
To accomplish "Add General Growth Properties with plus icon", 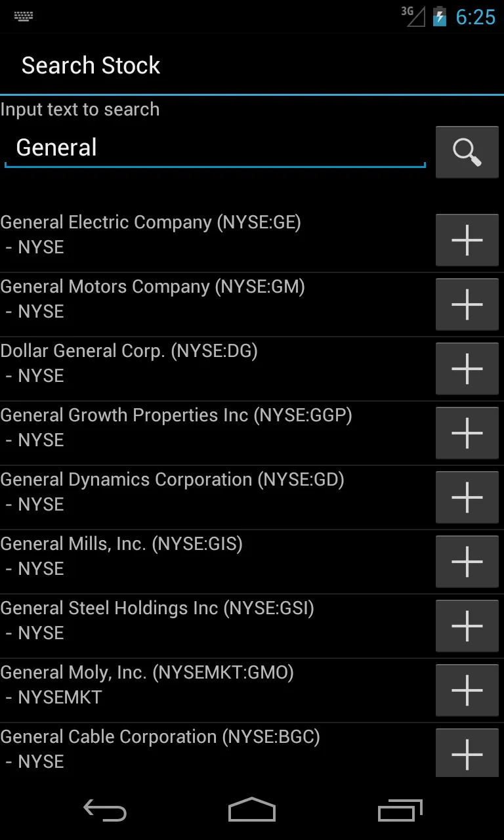I will point(467,433).
